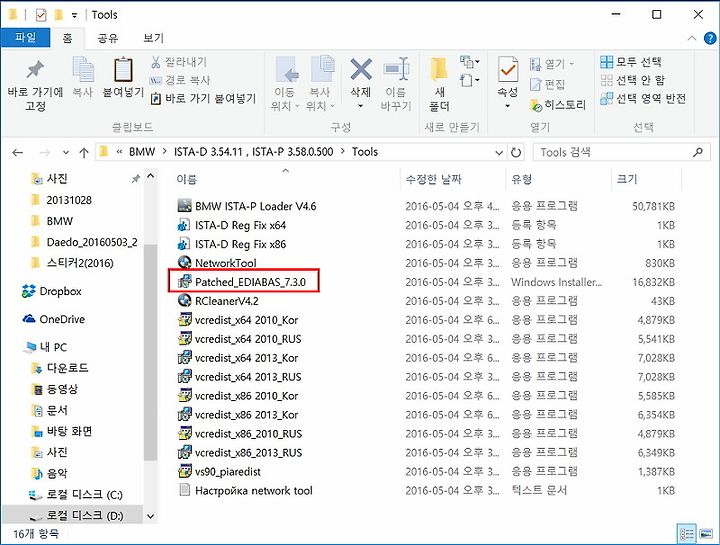Click the ISTA-D 3.54.11 breadcrumb segment
The image size is (720, 545).
tap(253, 152)
